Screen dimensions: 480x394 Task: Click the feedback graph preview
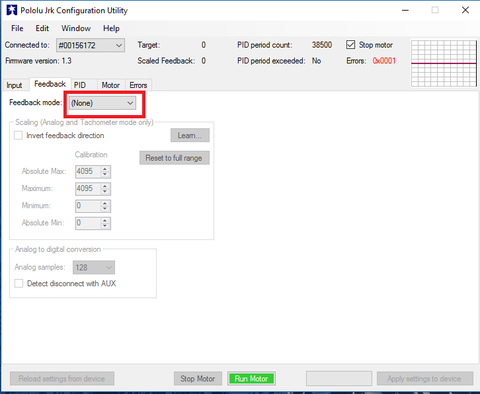coord(444,63)
